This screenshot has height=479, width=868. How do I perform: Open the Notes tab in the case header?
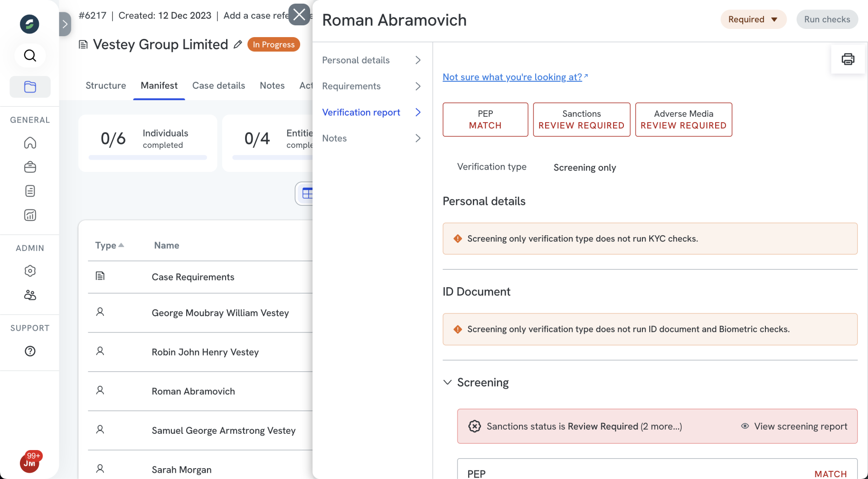click(272, 85)
